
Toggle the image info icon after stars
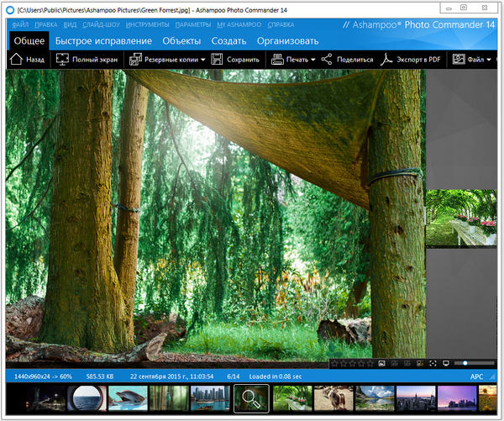point(381,363)
